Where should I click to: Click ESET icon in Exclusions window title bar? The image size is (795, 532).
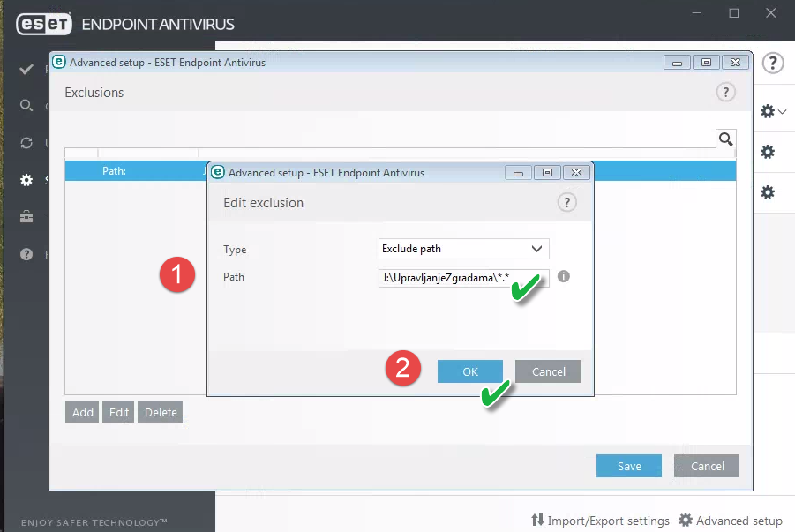59,62
